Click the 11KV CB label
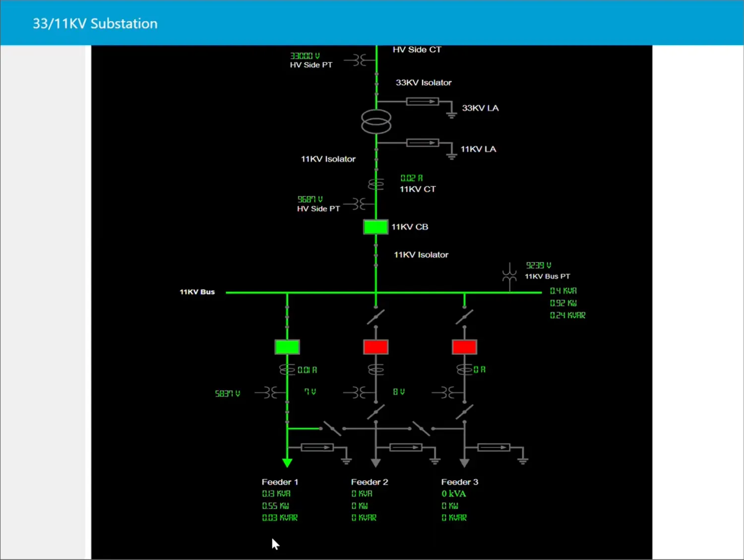This screenshot has width=744, height=560. (x=410, y=227)
